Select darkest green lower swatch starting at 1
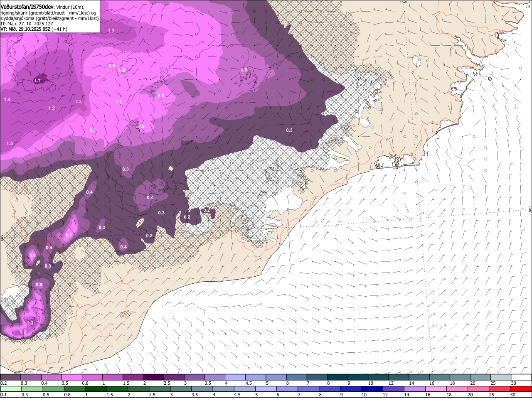Viewport: 532px width, 398px height. [96, 389]
